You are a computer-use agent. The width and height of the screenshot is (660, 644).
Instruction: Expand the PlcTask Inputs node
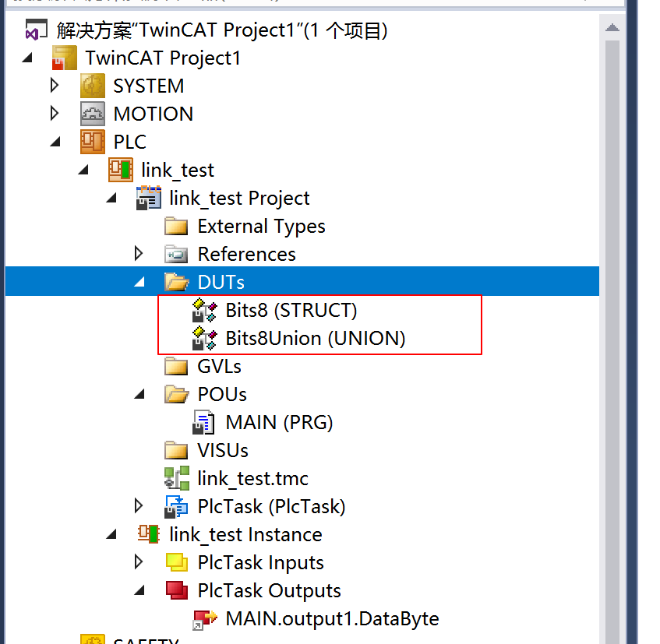[139, 562]
